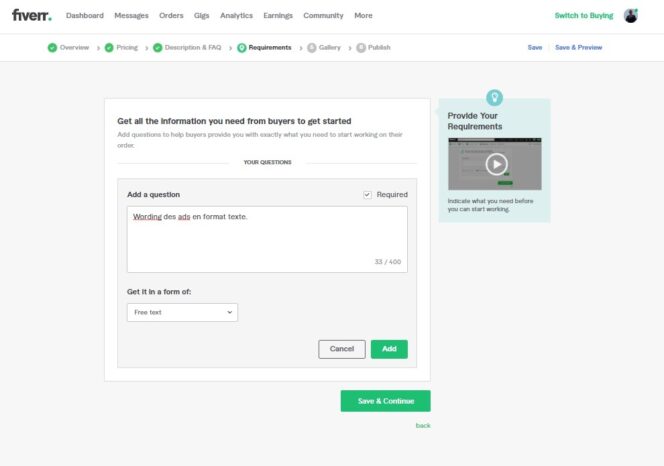
Task: Click the Overview step green checkmark icon
Action: click(x=52, y=47)
